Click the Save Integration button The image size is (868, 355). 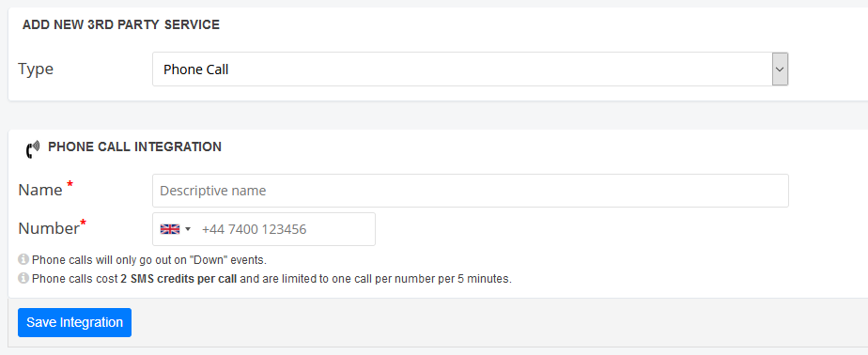pyautogui.click(x=75, y=322)
